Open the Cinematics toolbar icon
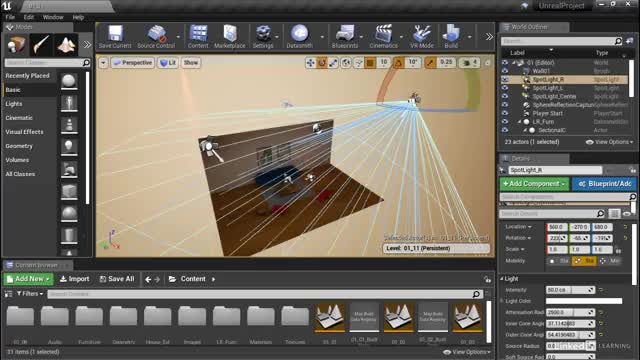 pyautogui.click(x=383, y=37)
